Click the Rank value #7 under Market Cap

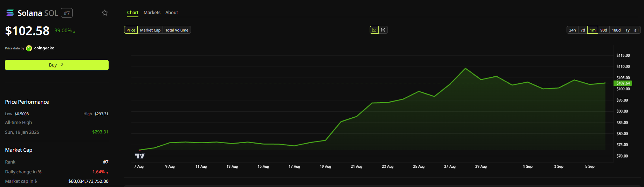tap(106, 162)
